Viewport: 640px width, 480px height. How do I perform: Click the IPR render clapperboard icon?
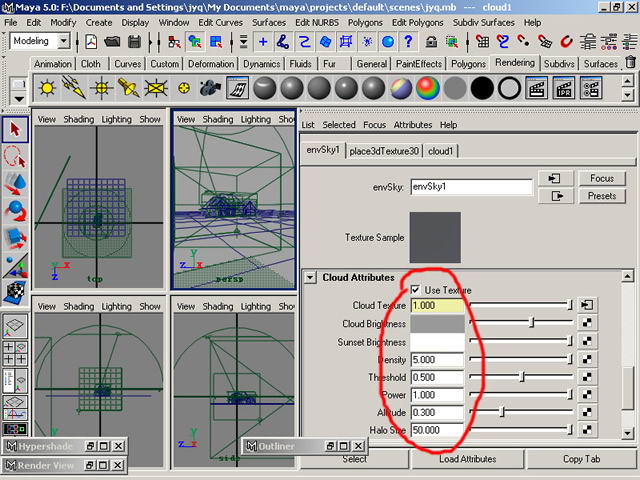[564, 88]
